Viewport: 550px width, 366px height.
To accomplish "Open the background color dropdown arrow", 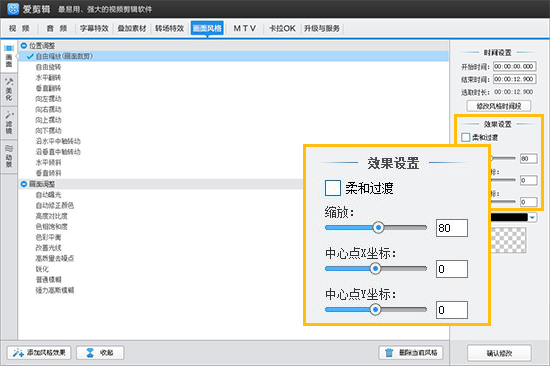I will coord(532,218).
